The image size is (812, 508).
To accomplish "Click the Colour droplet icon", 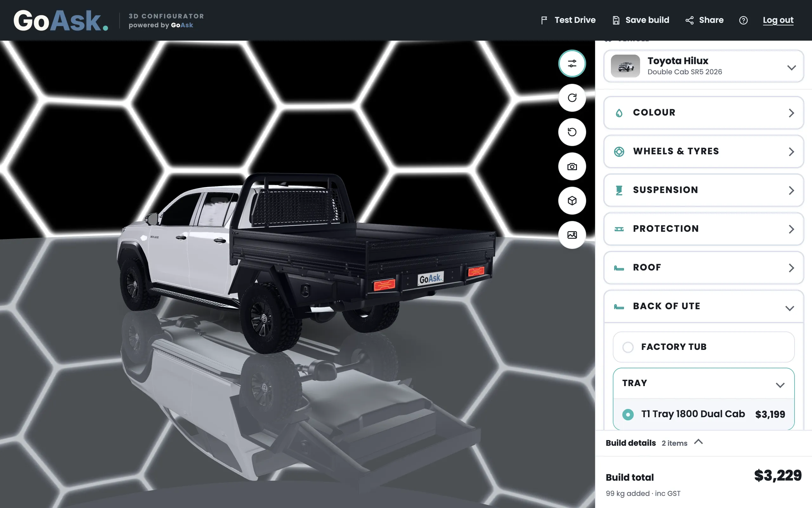I will pos(619,113).
